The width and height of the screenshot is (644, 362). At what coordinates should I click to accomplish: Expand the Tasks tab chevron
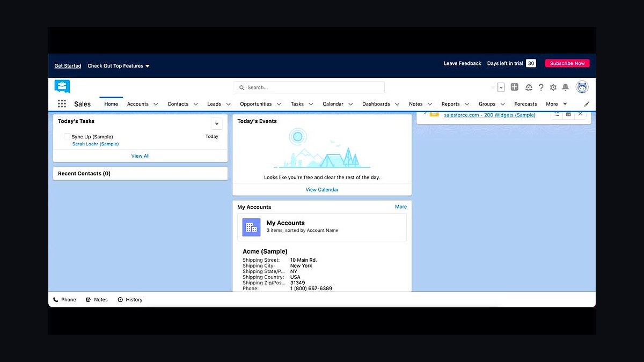[311, 104]
